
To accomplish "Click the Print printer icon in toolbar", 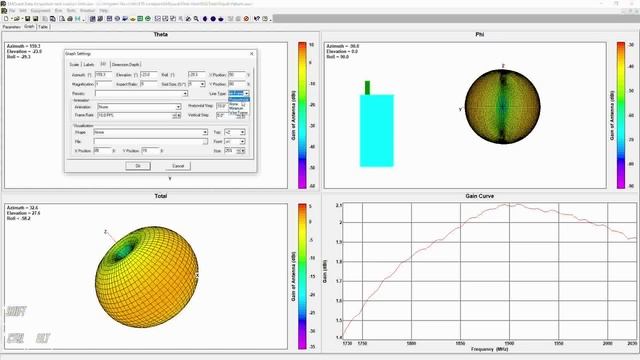I will [70, 19].
